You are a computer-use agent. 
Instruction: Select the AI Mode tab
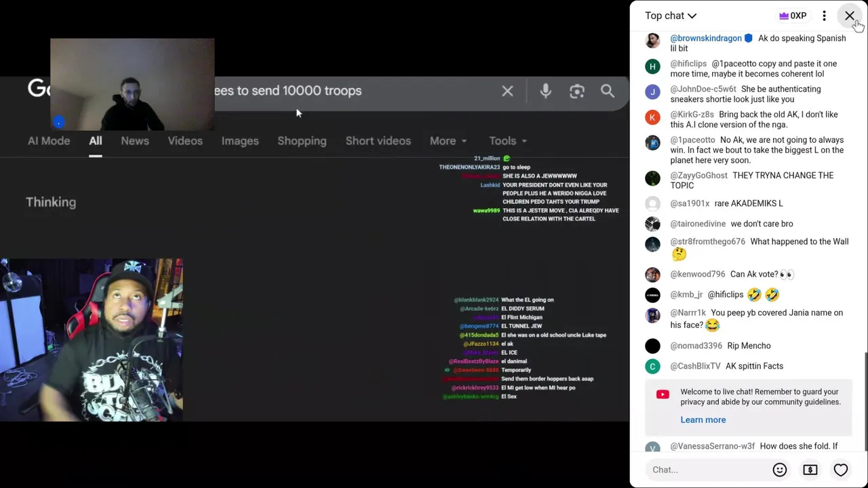(49, 141)
